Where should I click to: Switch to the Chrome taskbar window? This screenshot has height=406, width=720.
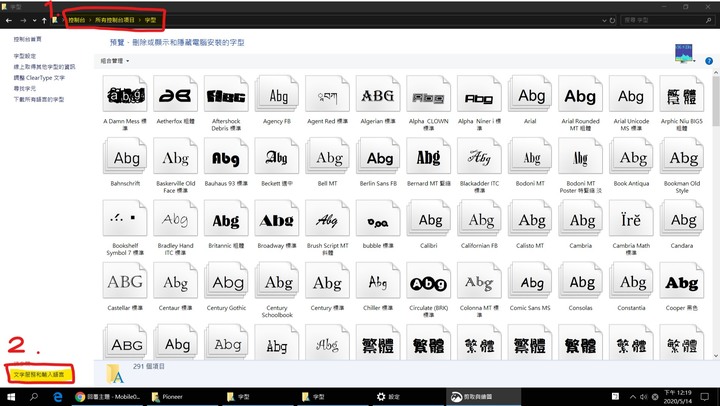(x=108, y=397)
